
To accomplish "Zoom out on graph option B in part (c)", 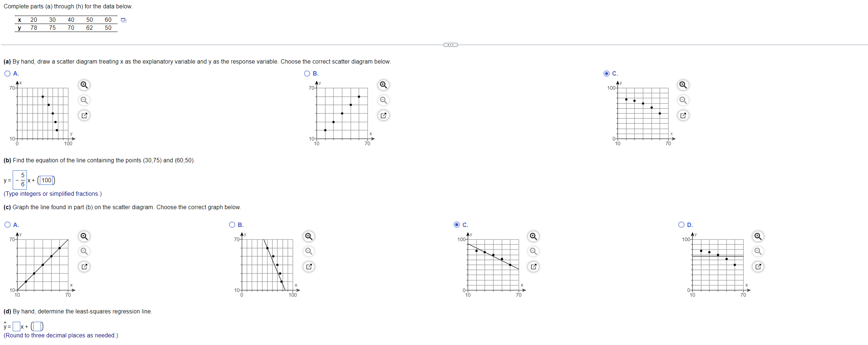I will point(308,251).
